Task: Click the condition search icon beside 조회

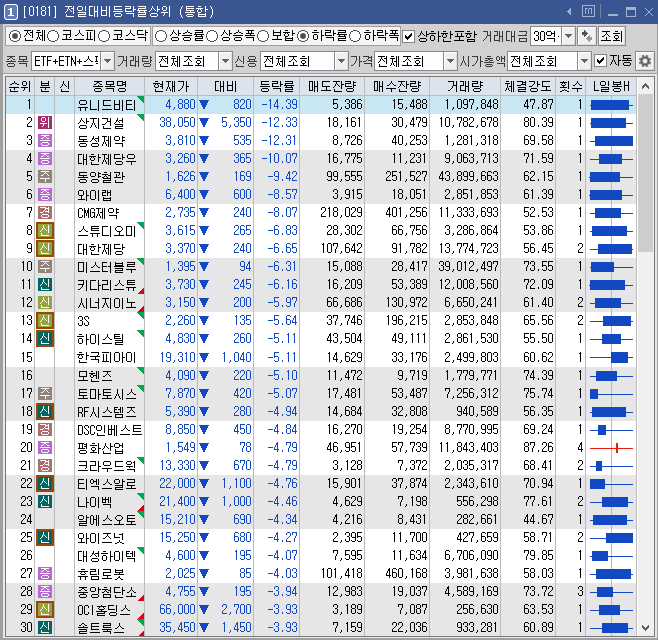Action: click(586, 37)
